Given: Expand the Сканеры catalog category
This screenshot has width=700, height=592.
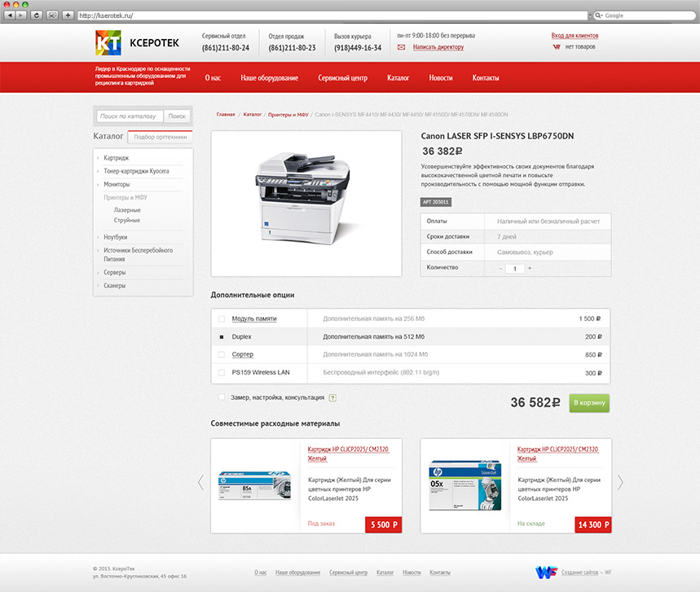Looking at the screenshot, I should pyautogui.click(x=114, y=286).
